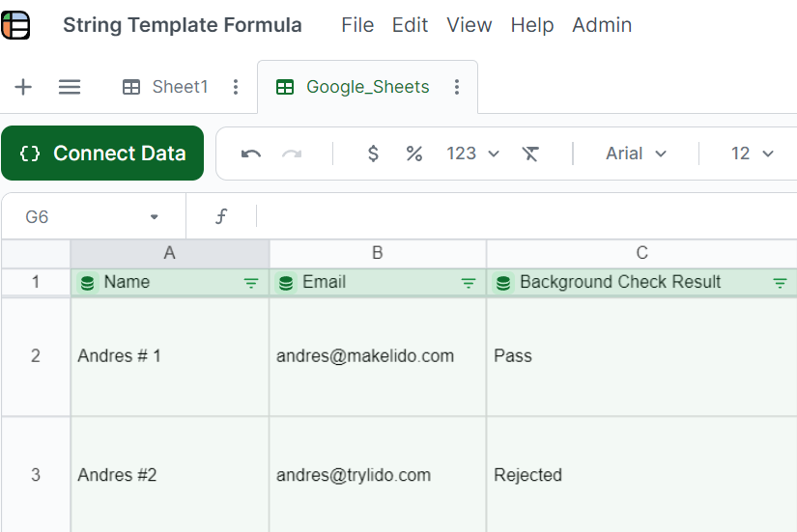Click the app logo icon
Screen dimensions: 797x532
pyautogui.click(x=16, y=25)
